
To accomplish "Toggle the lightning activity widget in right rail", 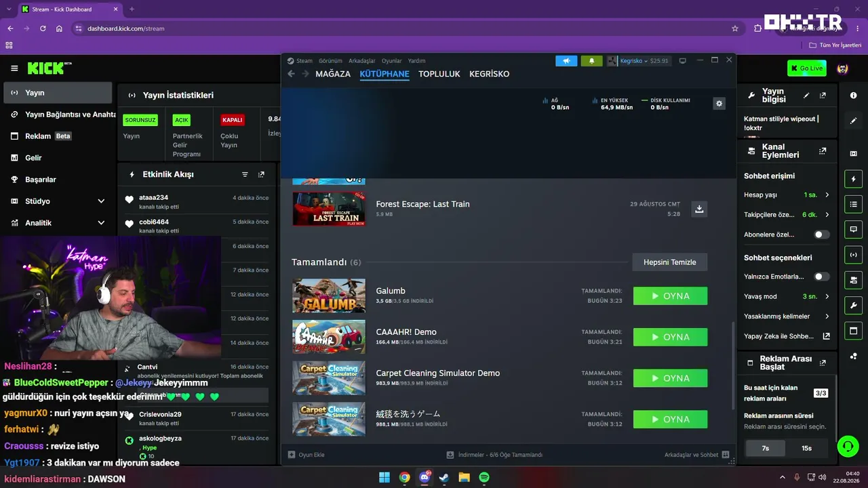I will (853, 179).
